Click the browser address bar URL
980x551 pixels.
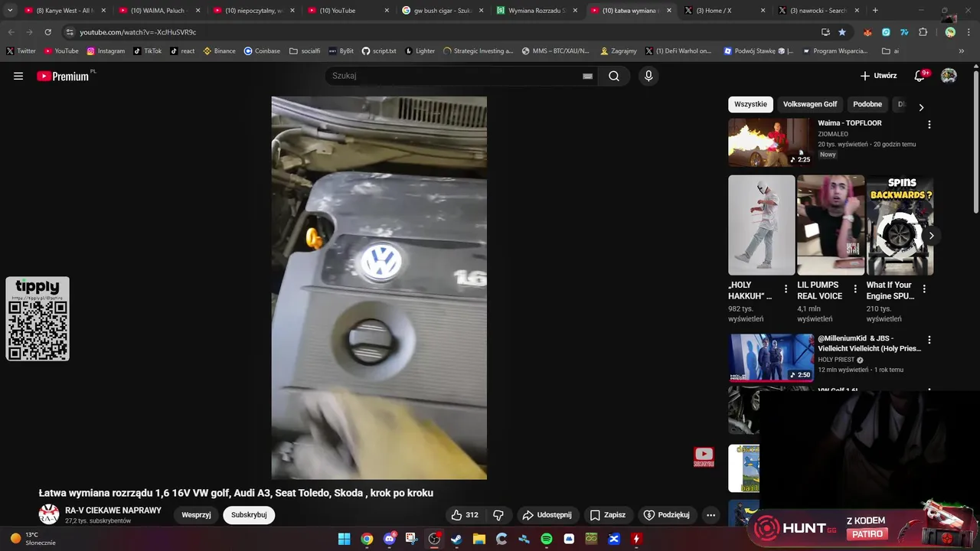point(138,32)
